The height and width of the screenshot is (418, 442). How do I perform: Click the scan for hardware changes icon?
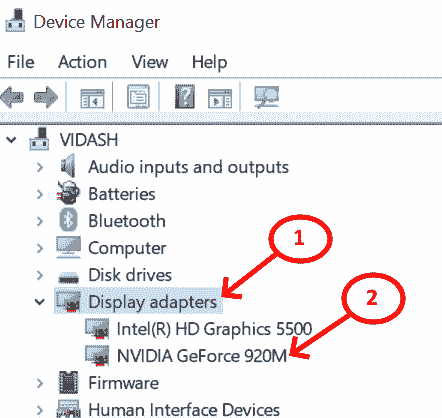[266, 97]
